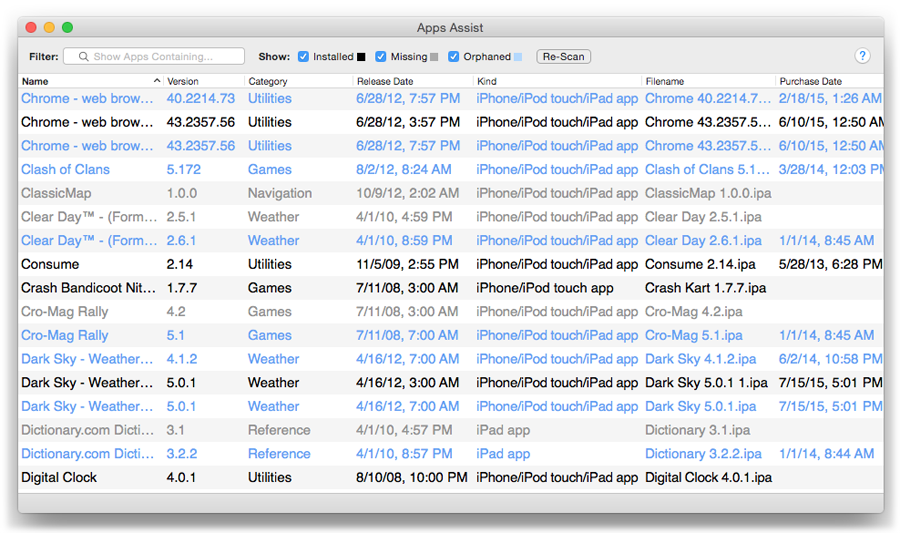Image resolution: width=900 pixels, height=533 pixels.
Task: Click the sort arrow in Name header
Action: coord(157,81)
